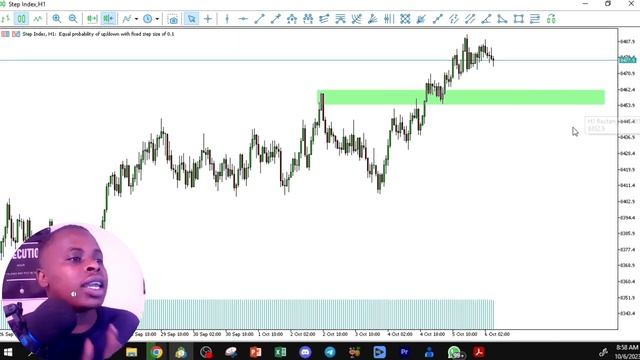Click the chart description text Step Index, H1
The height and width of the screenshot is (360, 640).
pyautogui.click(x=98, y=34)
